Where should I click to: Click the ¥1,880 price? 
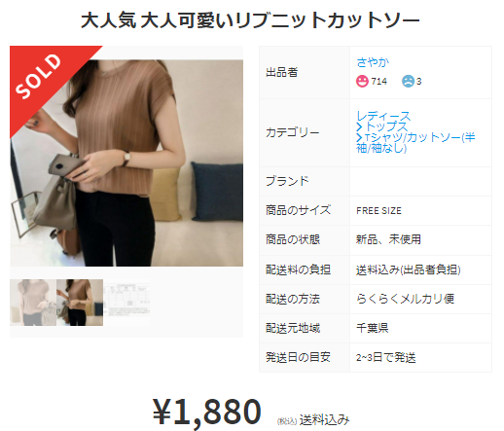click(207, 412)
